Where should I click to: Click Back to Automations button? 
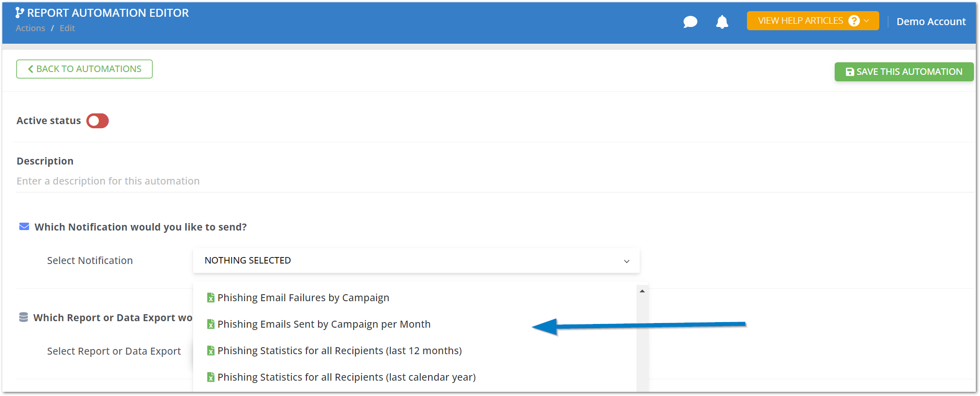[x=84, y=69]
